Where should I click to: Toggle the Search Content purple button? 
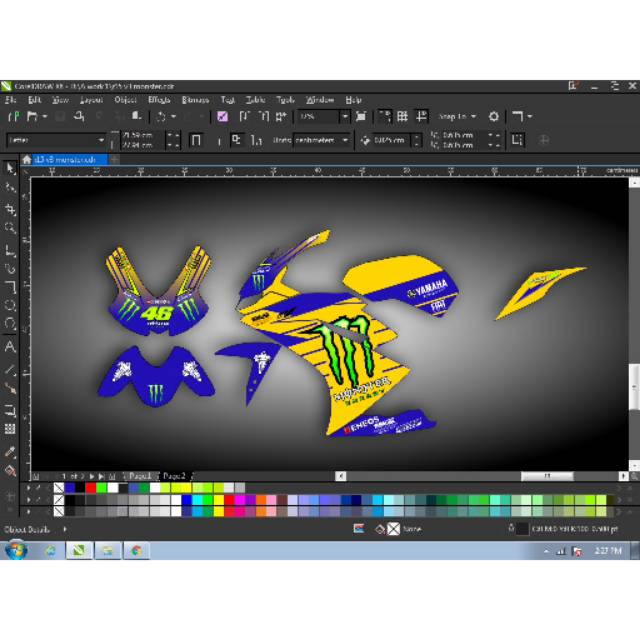pyautogui.click(x=222, y=117)
